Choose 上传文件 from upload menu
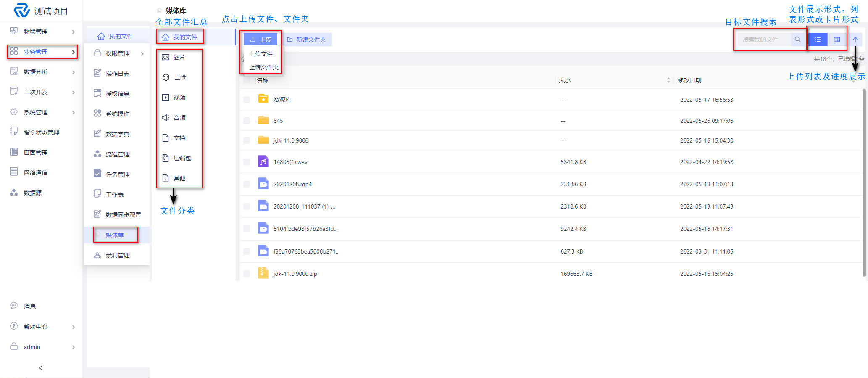Screen dimensions: 868x378 coord(261,54)
